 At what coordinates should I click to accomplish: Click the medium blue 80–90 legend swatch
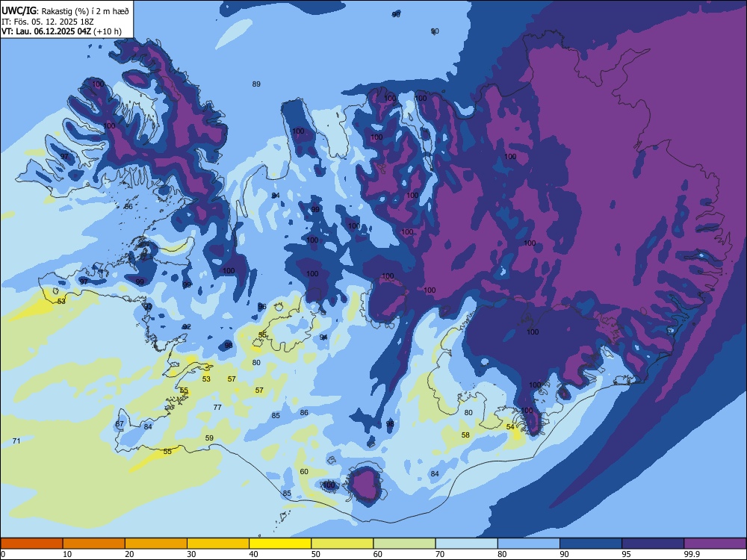(x=529, y=544)
